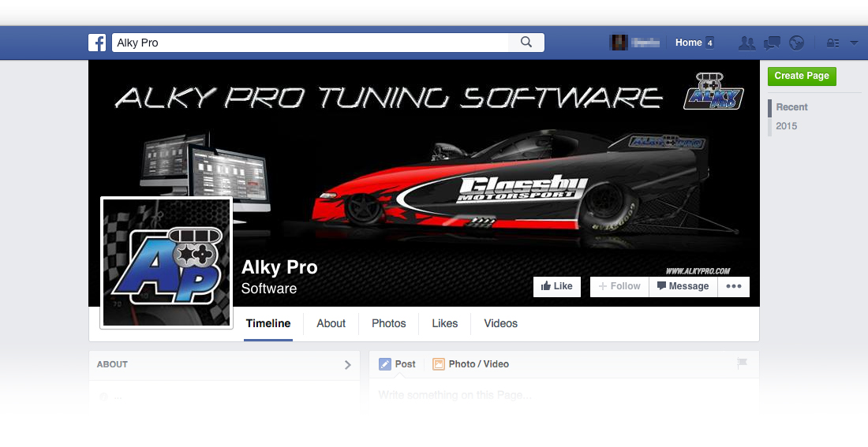Select the Post composer tab

click(x=398, y=364)
